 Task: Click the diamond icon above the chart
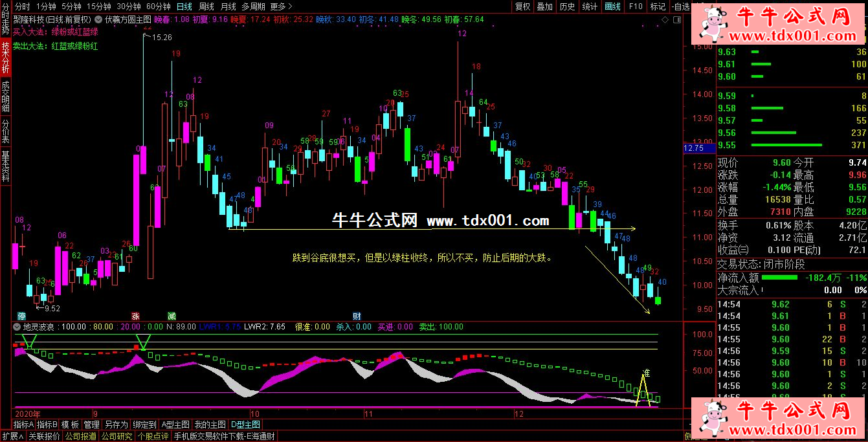(x=666, y=20)
